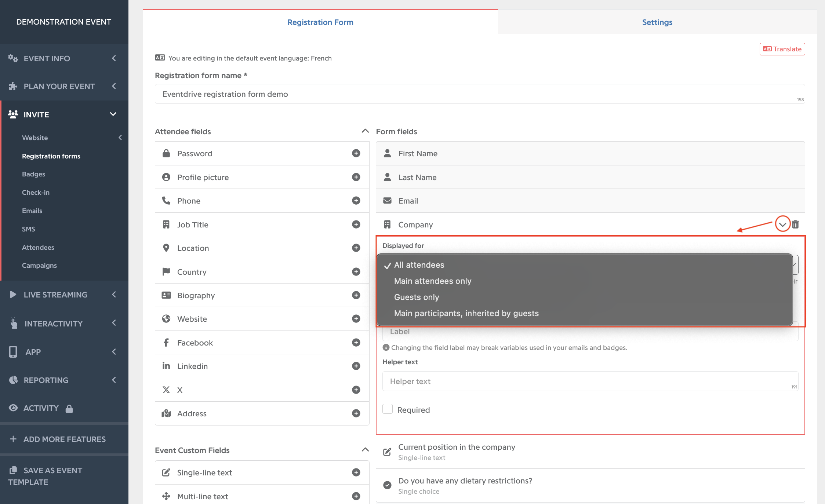
Task: Add the Biography field
Action: 356,295
